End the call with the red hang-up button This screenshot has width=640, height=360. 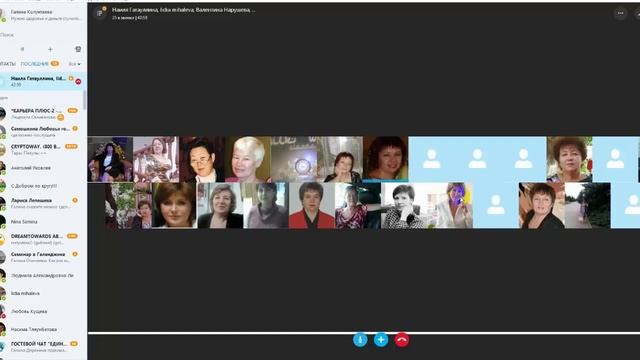(402, 340)
